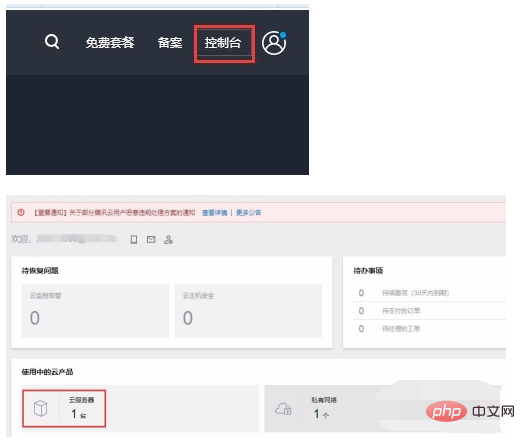Click the 云服务器 cube icon
The width and height of the screenshot is (525, 444).
[41, 409]
